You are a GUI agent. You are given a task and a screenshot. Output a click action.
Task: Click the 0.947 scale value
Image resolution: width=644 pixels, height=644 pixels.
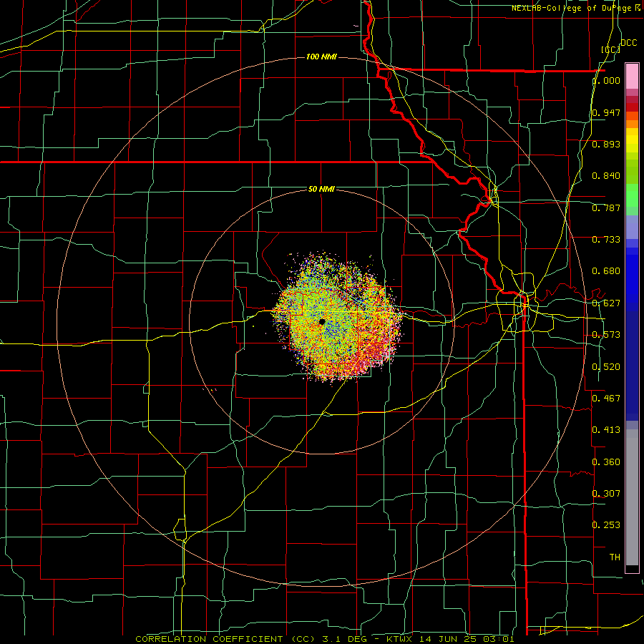[x=606, y=112]
